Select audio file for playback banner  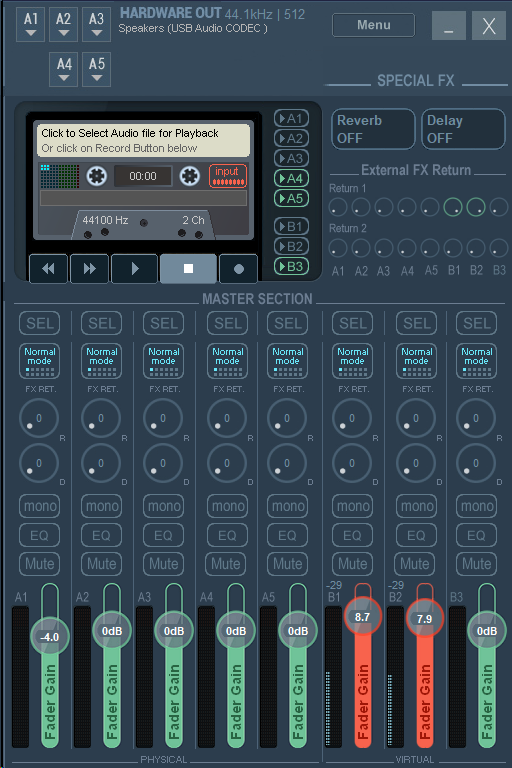[x=143, y=140]
